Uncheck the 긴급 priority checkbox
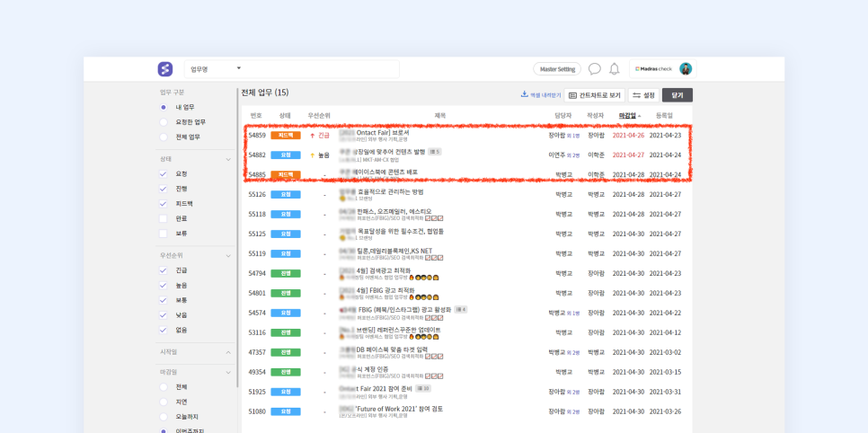The image size is (868, 433). 164,270
